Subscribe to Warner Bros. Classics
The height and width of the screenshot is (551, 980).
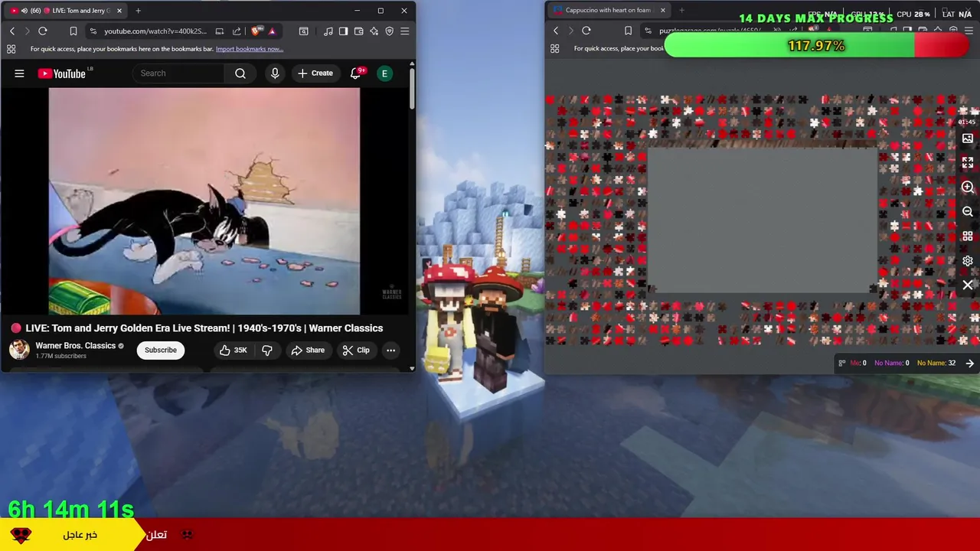[x=161, y=350]
